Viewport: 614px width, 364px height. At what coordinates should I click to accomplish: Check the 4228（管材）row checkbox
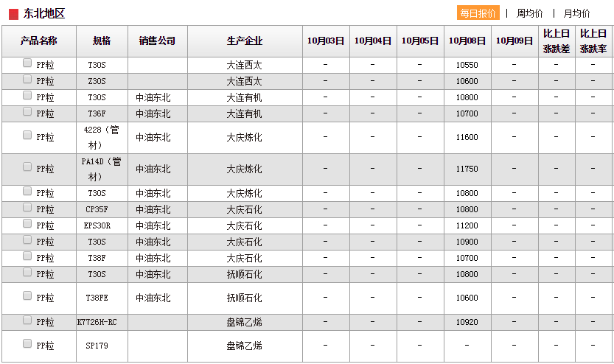pyautogui.click(x=27, y=135)
